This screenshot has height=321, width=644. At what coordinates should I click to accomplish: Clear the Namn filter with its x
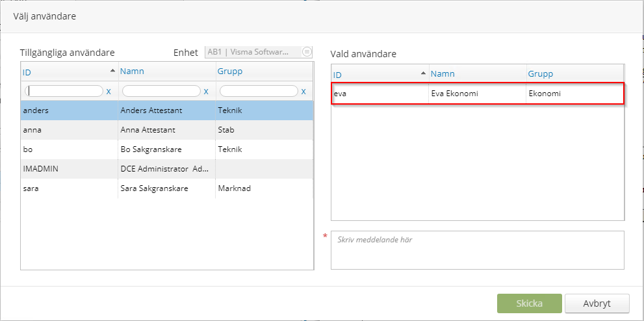tap(206, 91)
